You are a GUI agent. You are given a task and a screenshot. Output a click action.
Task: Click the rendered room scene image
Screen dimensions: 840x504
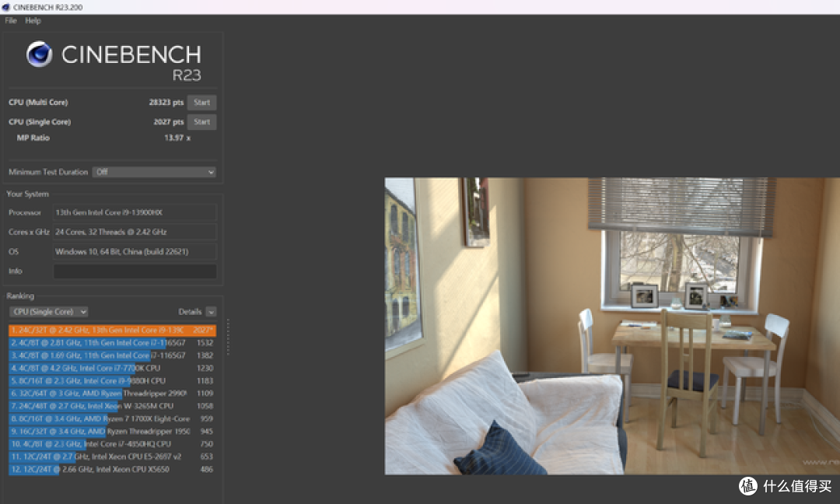(611, 326)
